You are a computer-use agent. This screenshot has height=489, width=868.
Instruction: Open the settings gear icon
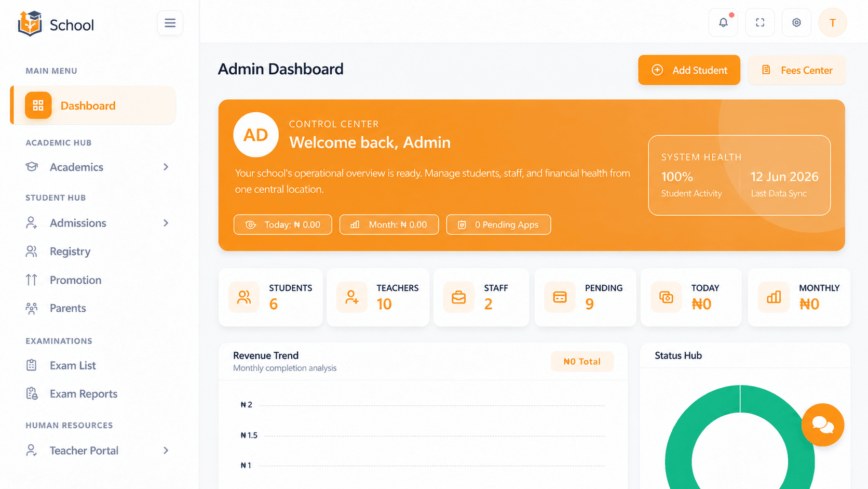tap(796, 22)
